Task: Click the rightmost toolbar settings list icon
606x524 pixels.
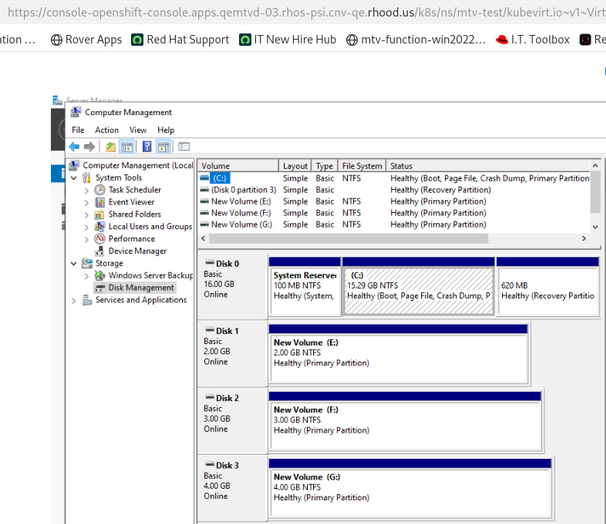Action: [184, 146]
